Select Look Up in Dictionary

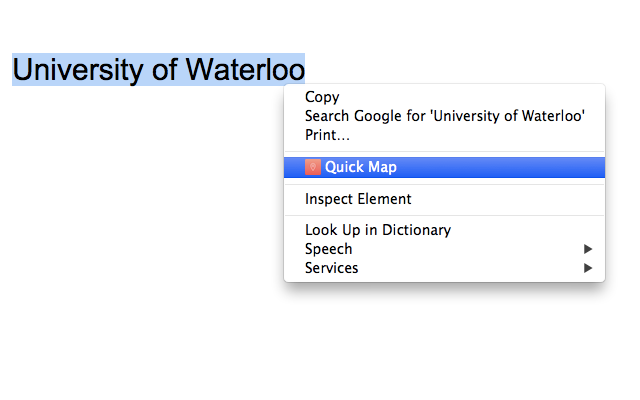pyautogui.click(x=377, y=230)
